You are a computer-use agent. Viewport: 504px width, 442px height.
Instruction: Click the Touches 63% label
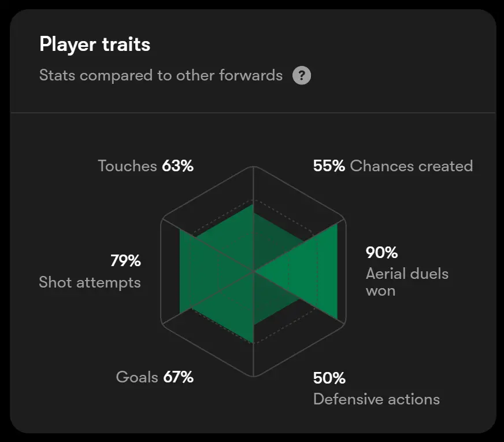pyautogui.click(x=146, y=166)
